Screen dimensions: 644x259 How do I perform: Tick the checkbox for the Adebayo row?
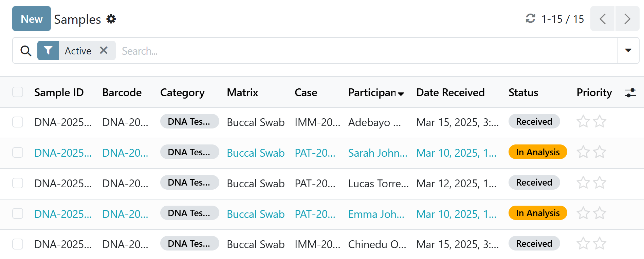coord(18,122)
